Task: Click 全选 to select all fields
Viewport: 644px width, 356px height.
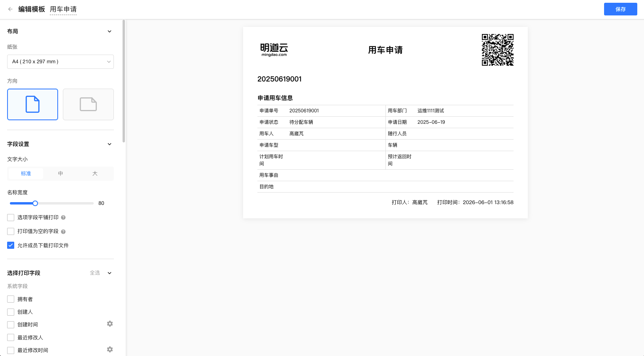Action: (95, 273)
